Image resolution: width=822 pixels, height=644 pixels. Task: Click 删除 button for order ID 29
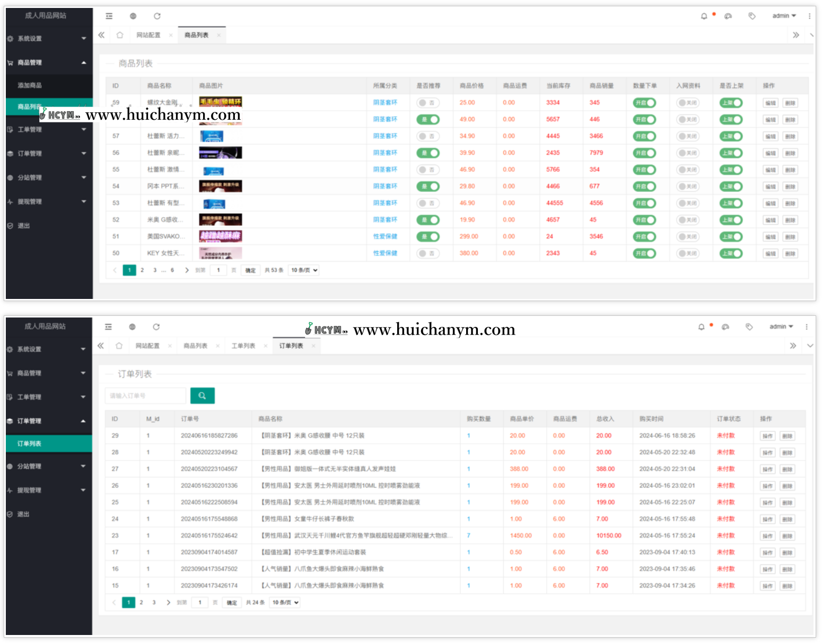tap(787, 436)
